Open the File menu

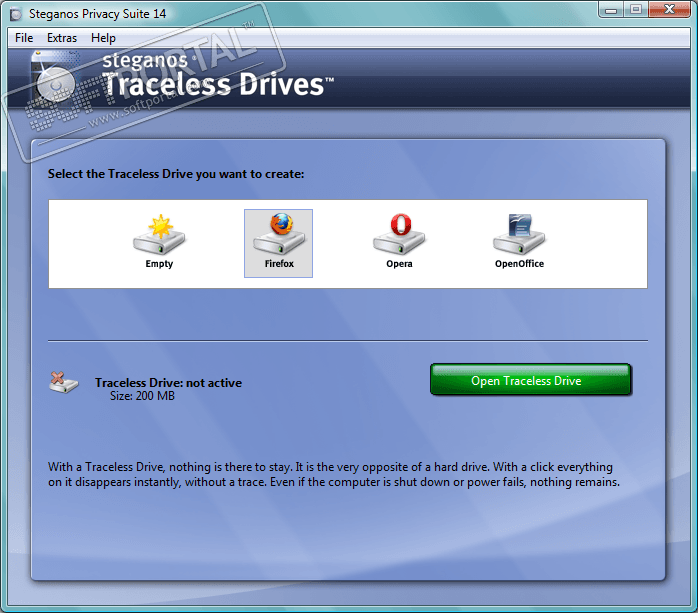tap(24, 38)
